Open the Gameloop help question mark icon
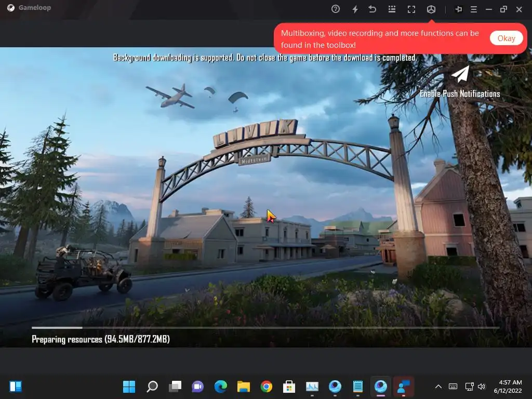Image resolution: width=532 pixels, height=399 pixels. [x=336, y=9]
